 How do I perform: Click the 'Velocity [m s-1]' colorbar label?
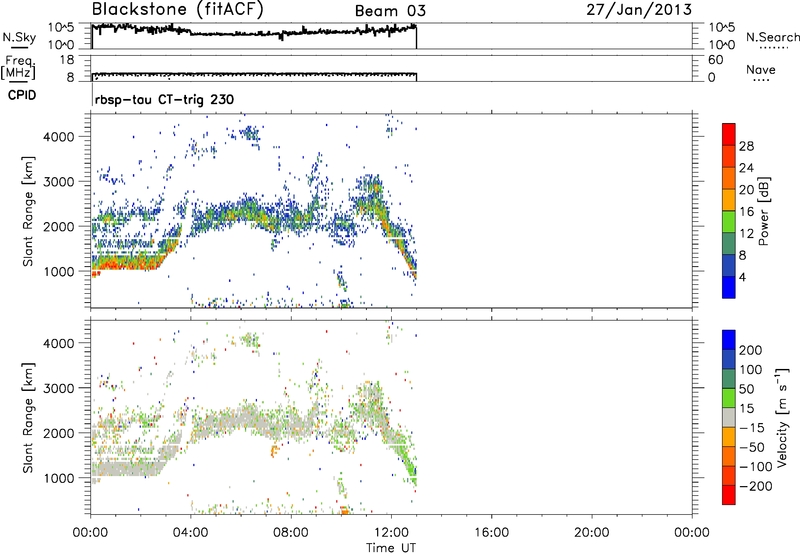point(782,417)
